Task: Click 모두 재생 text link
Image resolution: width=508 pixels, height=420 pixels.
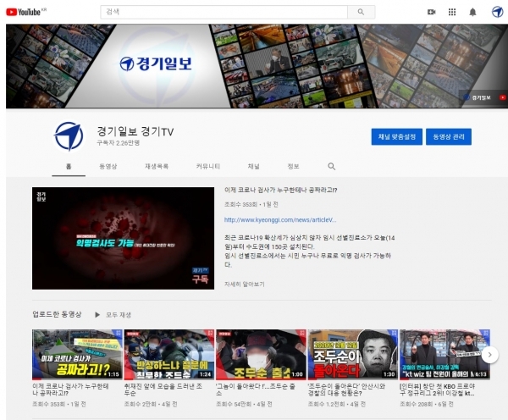Action: tap(119, 315)
